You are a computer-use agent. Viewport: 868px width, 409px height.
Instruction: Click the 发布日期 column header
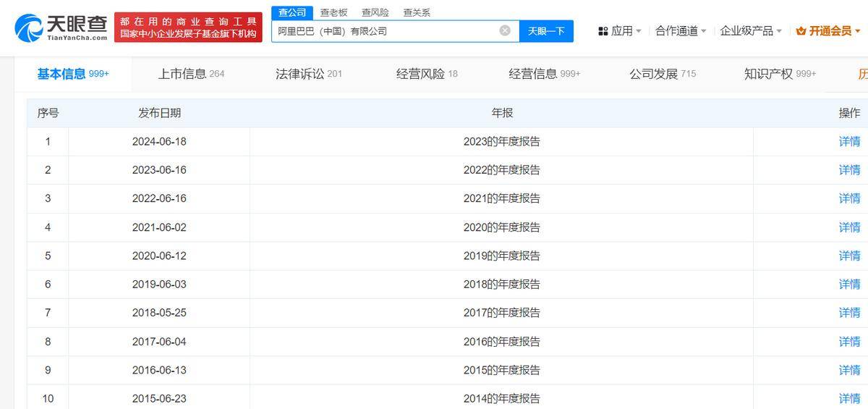point(159,113)
